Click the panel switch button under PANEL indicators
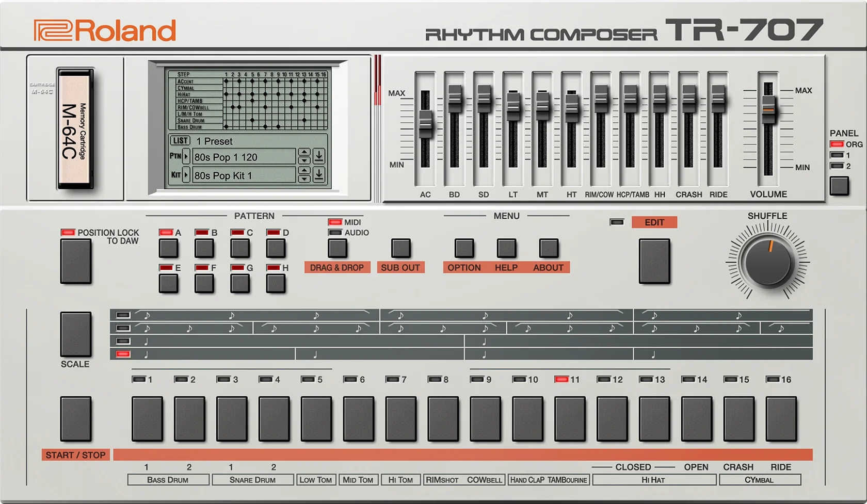This screenshot has height=504, width=867. point(839,186)
